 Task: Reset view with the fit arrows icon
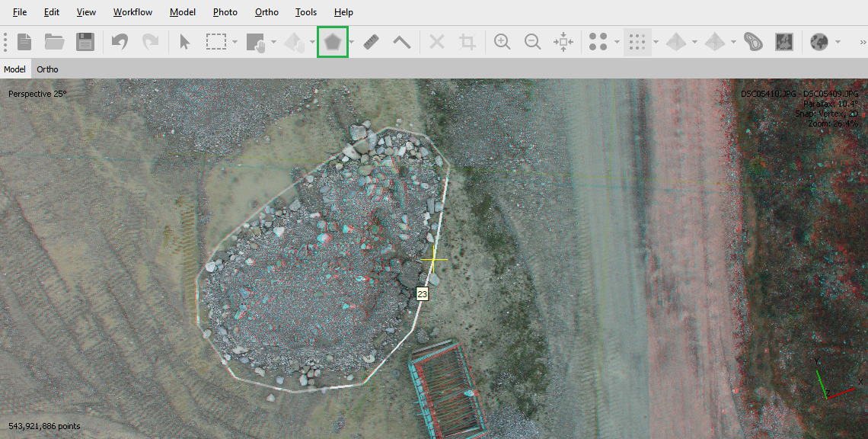[563, 42]
